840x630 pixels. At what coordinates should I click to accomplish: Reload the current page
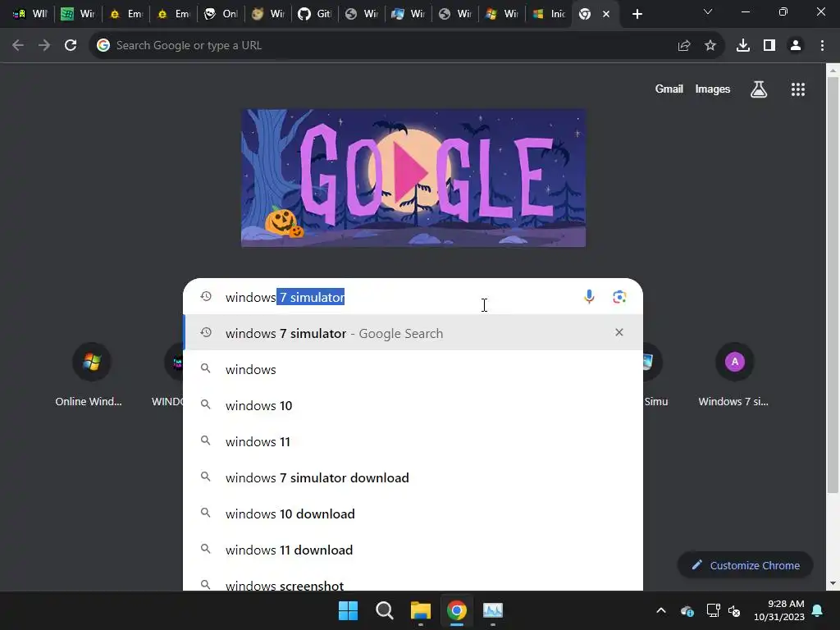[x=71, y=46]
